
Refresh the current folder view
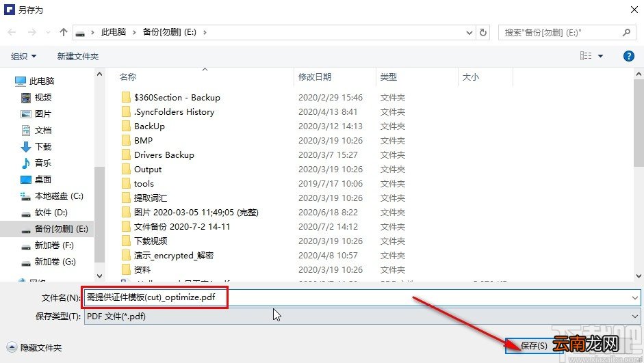(x=483, y=32)
